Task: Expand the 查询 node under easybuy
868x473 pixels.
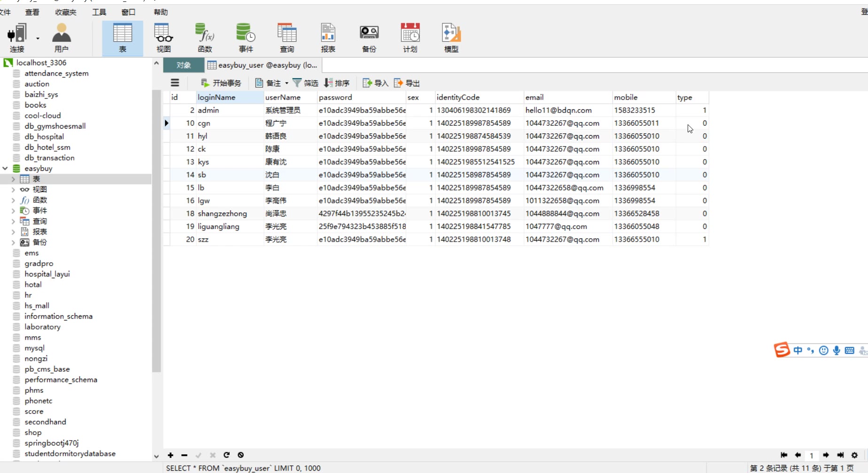Action: pyautogui.click(x=13, y=221)
